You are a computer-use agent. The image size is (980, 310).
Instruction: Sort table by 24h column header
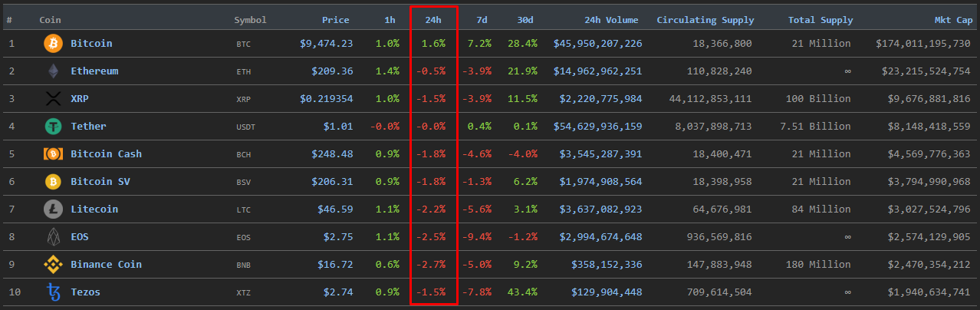(433, 20)
